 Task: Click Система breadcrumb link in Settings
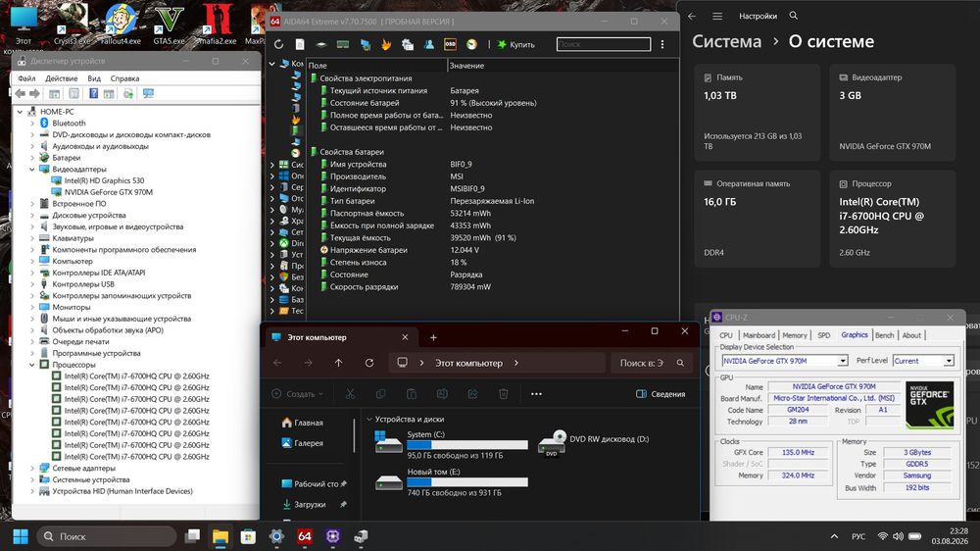727,42
